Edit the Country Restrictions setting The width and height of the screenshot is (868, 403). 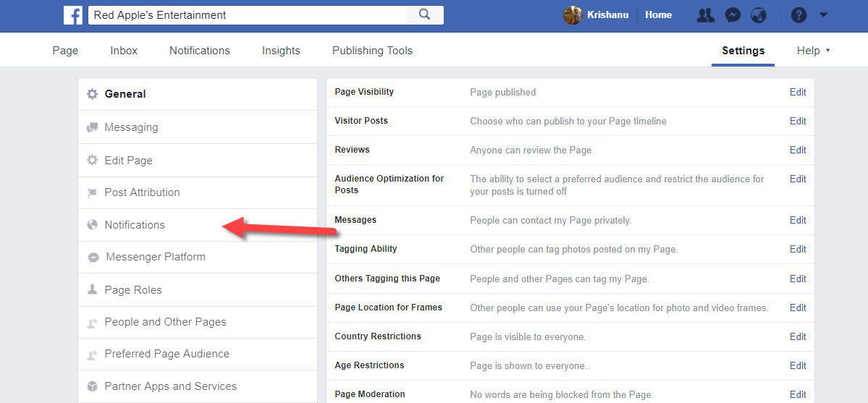[798, 336]
